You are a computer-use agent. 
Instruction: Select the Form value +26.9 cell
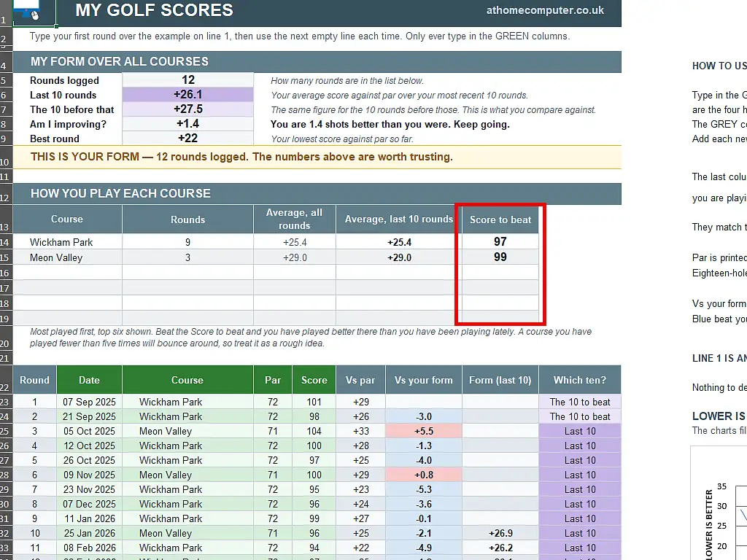coord(500,533)
